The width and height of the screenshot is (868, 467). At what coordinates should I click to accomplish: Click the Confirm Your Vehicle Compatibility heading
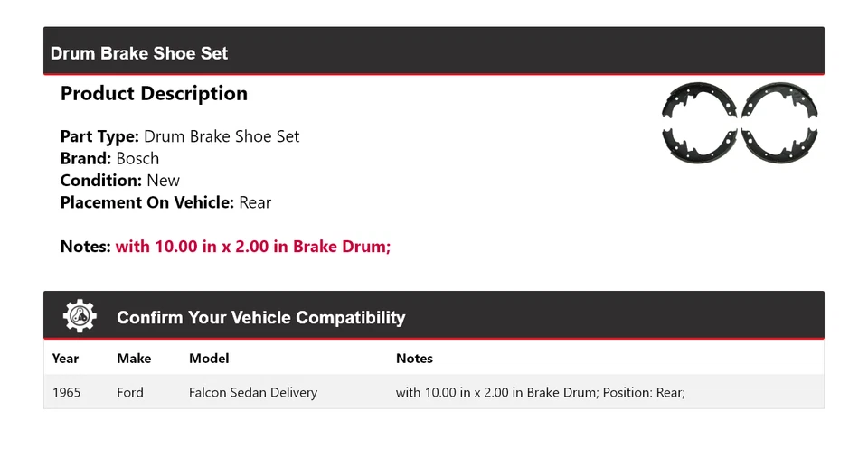click(260, 318)
